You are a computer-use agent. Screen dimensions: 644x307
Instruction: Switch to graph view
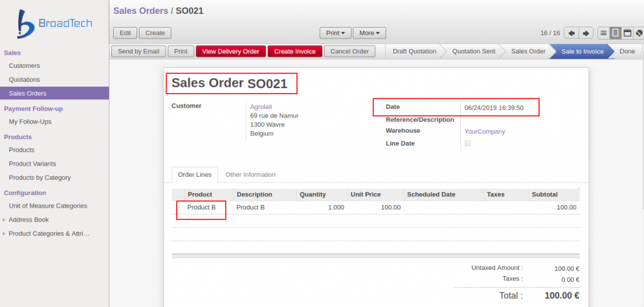[x=639, y=33]
